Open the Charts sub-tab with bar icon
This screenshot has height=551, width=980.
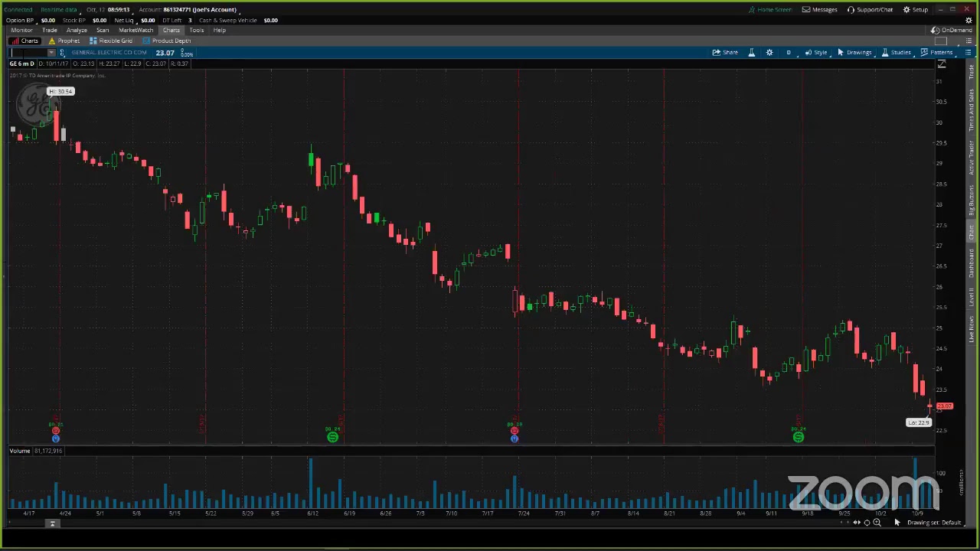[24, 41]
